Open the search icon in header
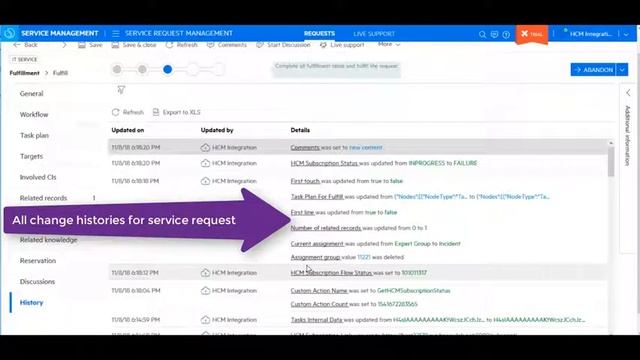 (482, 34)
